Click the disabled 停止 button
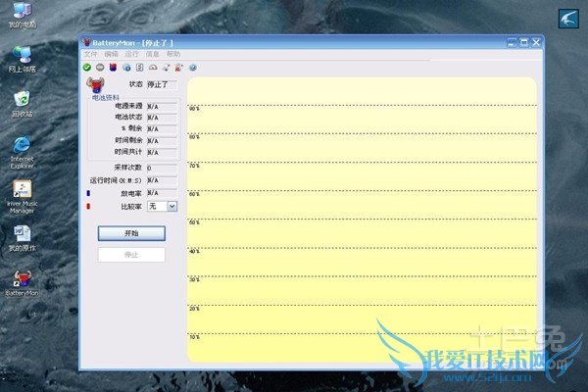 coord(131,255)
